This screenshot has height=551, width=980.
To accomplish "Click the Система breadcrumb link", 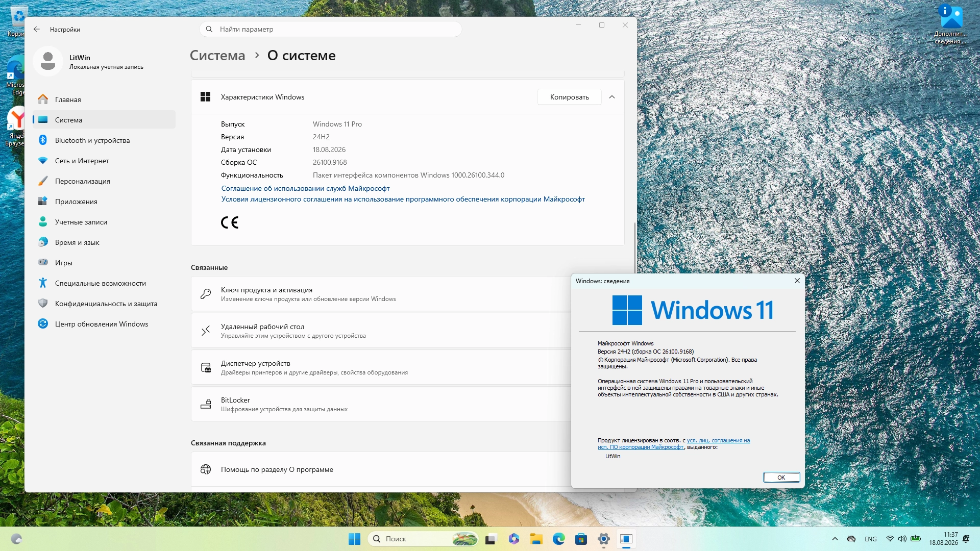I will pos(217,56).
